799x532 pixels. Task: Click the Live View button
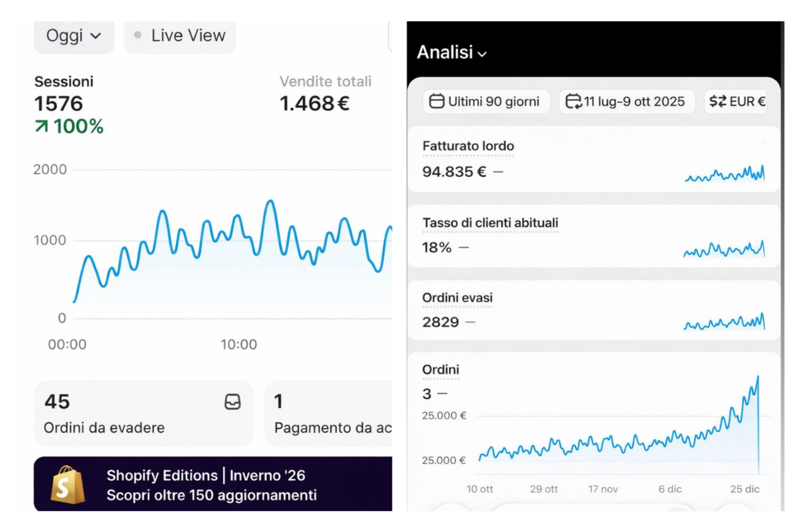pos(180,36)
